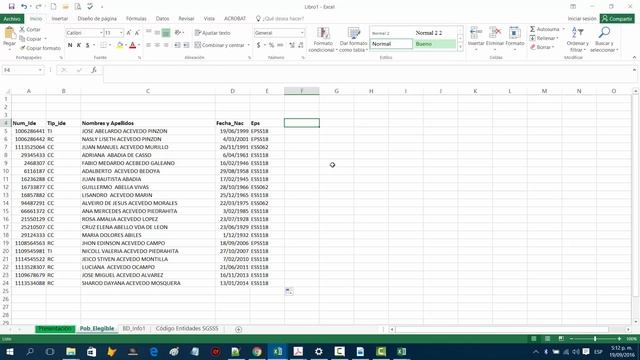This screenshot has height=360, width=640.
Task: Add a new sheet with plus icon
Action: coord(238,329)
